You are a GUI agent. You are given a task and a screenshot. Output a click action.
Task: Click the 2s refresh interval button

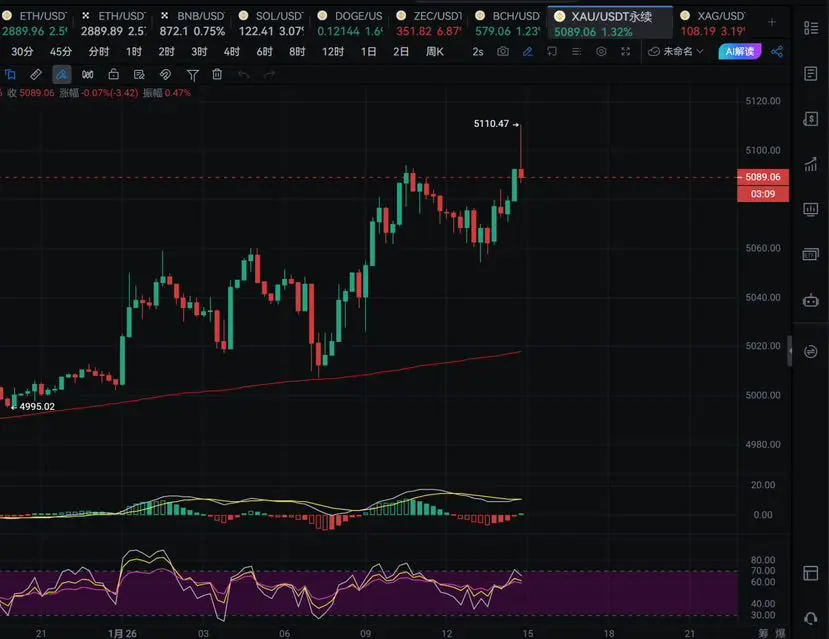(478, 51)
